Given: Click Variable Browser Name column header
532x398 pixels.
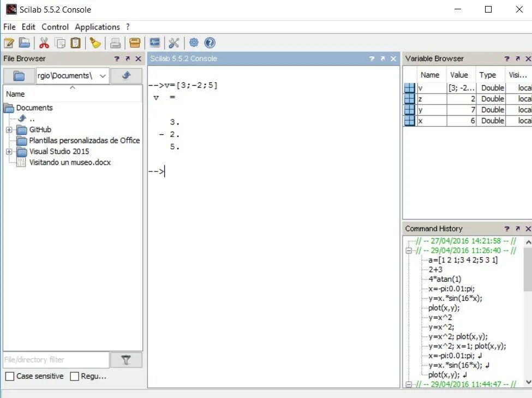Looking at the screenshot, I should coord(430,75).
